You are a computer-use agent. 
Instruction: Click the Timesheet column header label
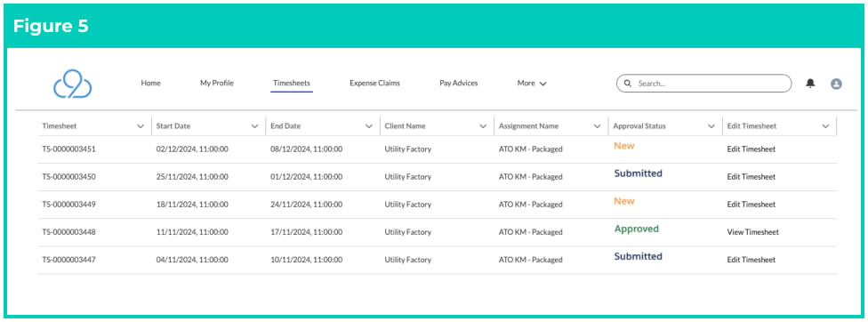60,126
